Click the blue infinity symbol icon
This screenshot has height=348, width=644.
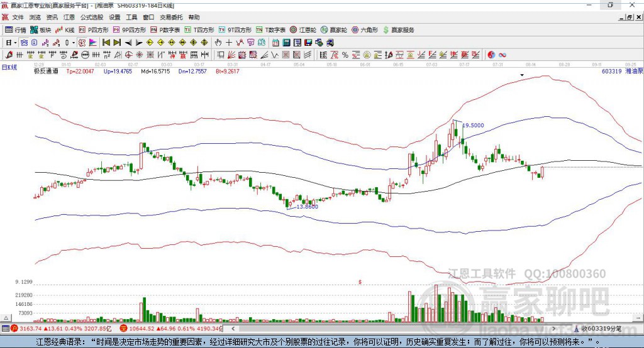pos(502,55)
